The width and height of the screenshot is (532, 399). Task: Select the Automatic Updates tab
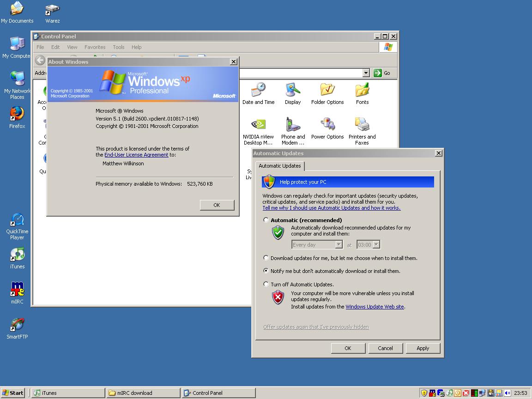pyautogui.click(x=280, y=166)
